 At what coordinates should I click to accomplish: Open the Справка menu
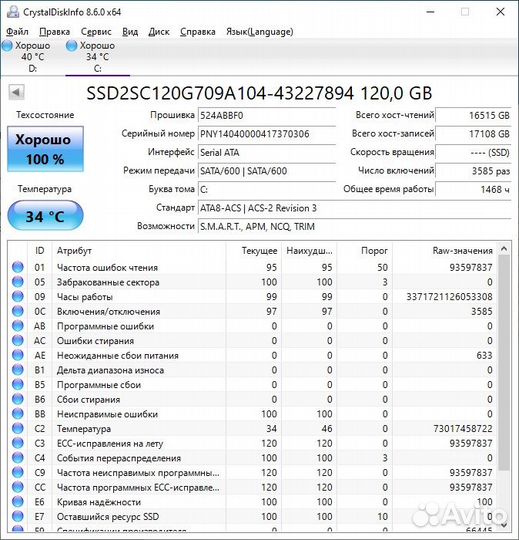198,32
